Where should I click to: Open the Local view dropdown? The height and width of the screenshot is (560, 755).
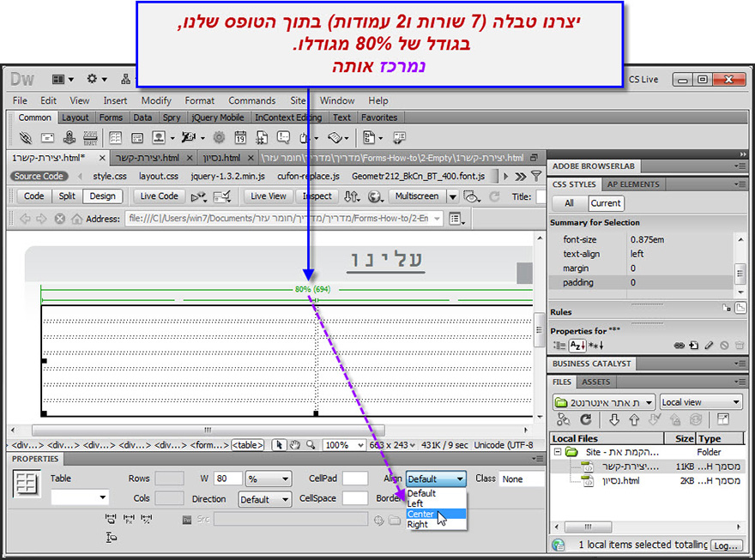coord(701,402)
